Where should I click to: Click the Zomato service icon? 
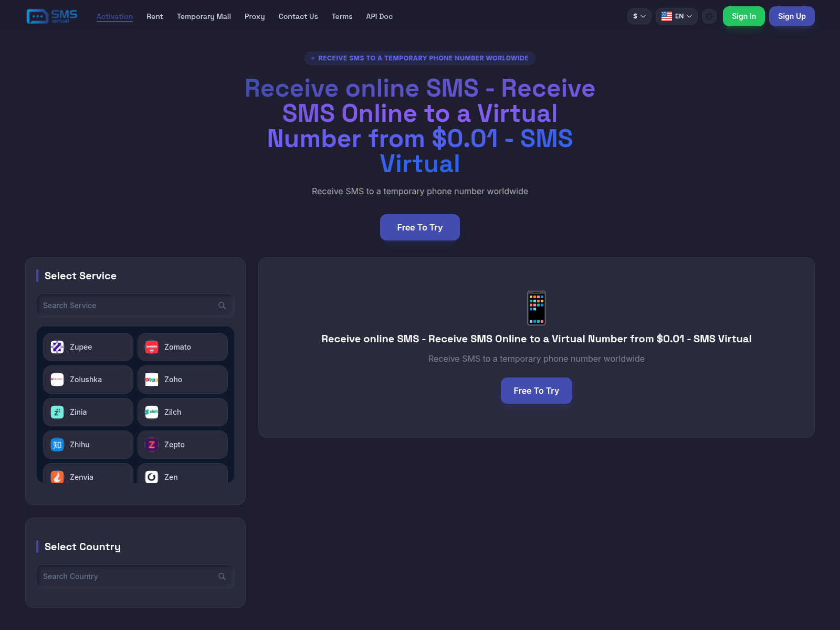click(x=152, y=347)
